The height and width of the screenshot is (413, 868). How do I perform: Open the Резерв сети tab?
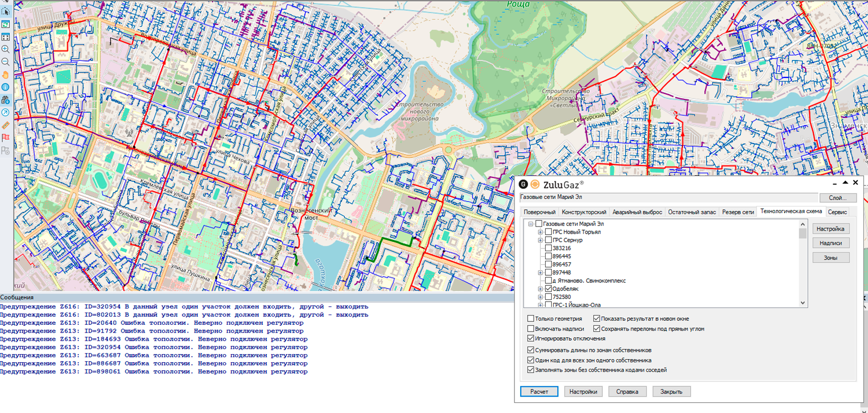point(738,212)
